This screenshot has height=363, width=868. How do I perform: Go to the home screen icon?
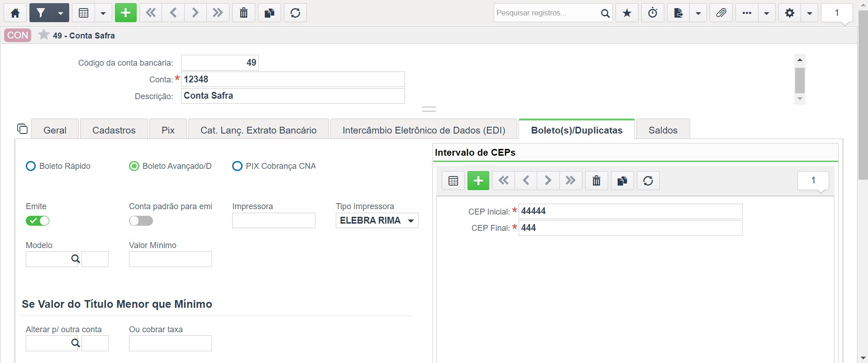point(15,13)
